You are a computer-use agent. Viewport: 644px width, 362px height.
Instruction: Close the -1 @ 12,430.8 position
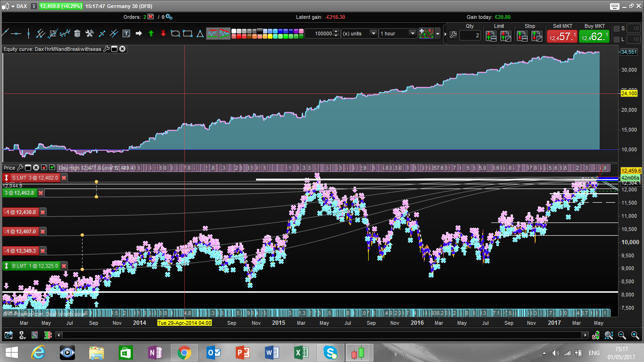[x=42, y=212]
